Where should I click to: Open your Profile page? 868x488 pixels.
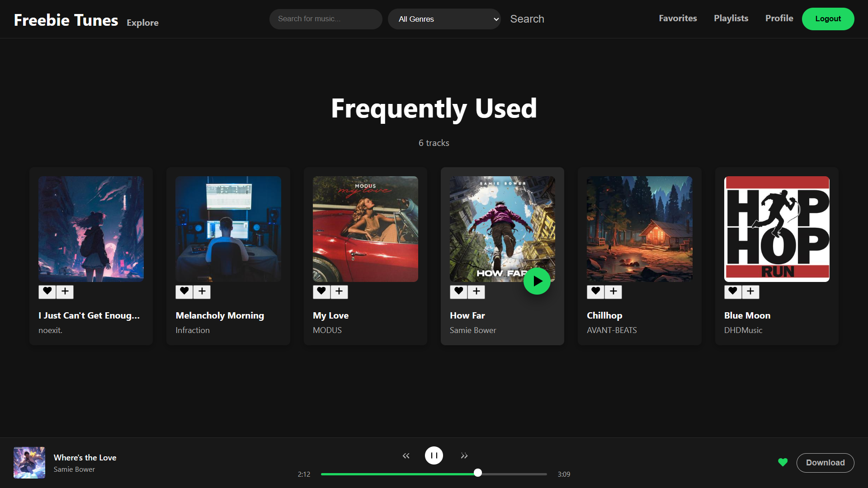pyautogui.click(x=779, y=19)
